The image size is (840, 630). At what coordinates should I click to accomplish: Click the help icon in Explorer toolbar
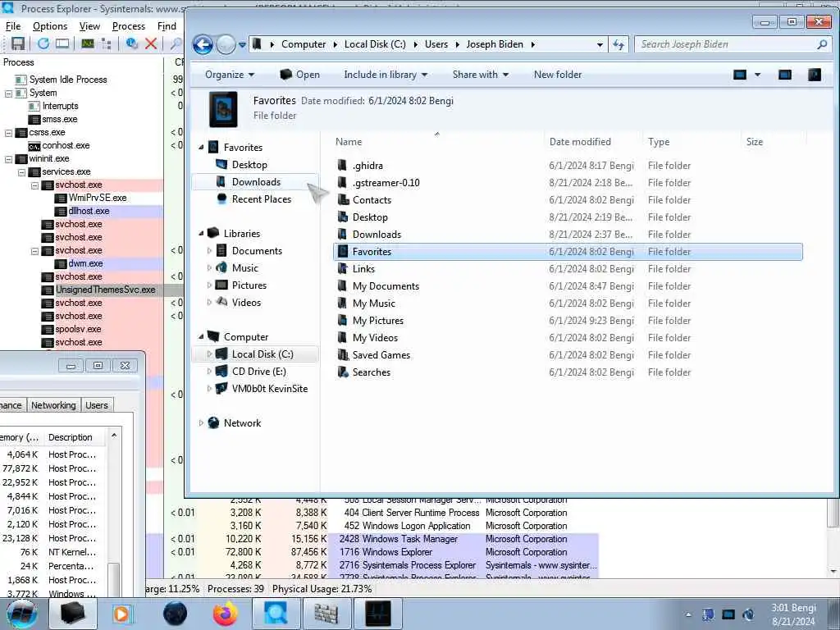[815, 75]
